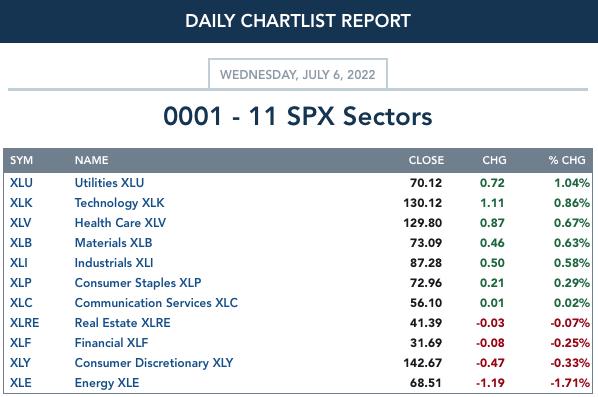598x397 pixels.
Task: Select the XLRE symbol link
Action: pos(24,323)
